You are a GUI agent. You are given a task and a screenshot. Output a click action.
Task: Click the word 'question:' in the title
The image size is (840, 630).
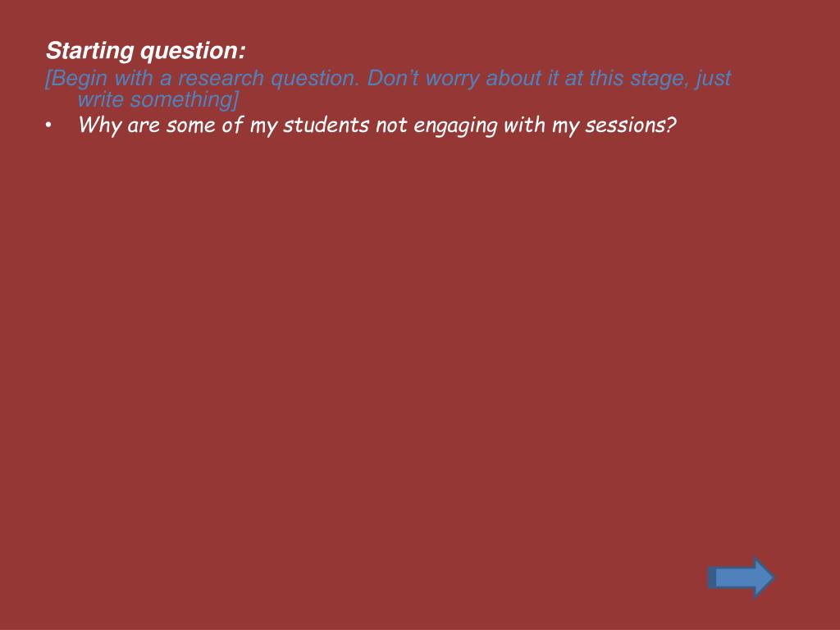pyautogui.click(x=193, y=51)
